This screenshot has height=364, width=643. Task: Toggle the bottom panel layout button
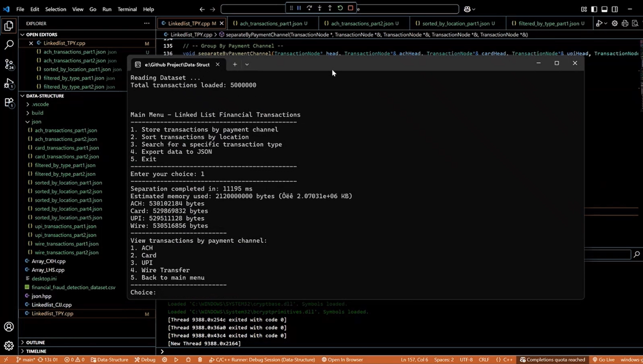point(604,9)
